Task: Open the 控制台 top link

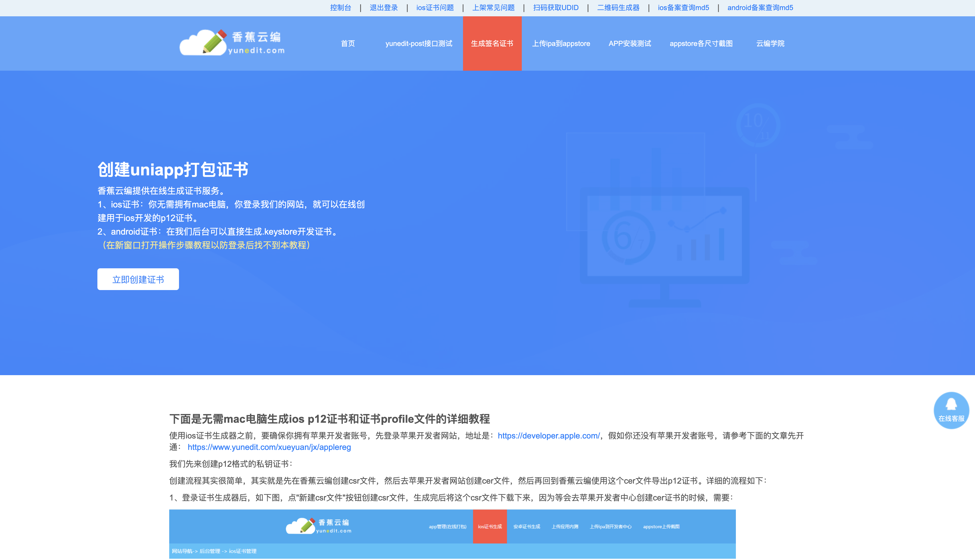Action: click(341, 8)
